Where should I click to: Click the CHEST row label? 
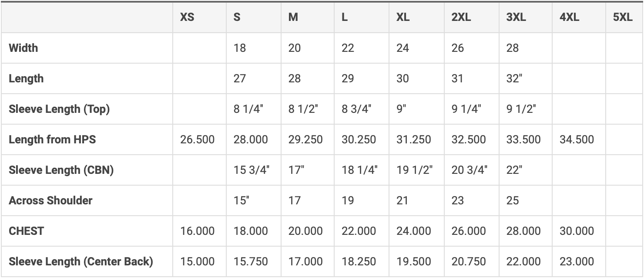click(x=27, y=231)
